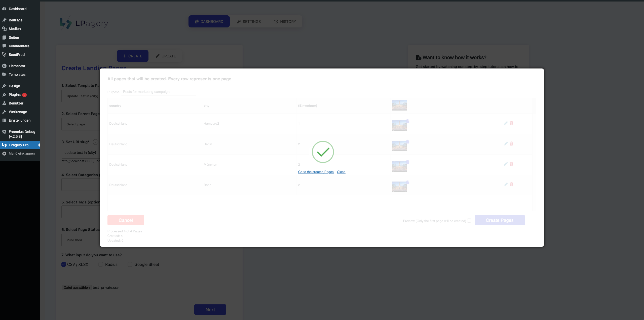Screen dimensions: 644x320
Task: Check the Radius input option
Action: click(x=101, y=264)
